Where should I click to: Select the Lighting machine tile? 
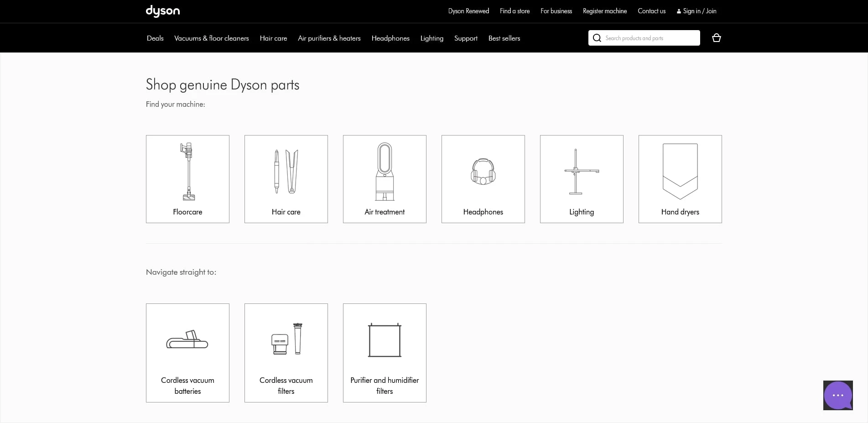coord(582,179)
